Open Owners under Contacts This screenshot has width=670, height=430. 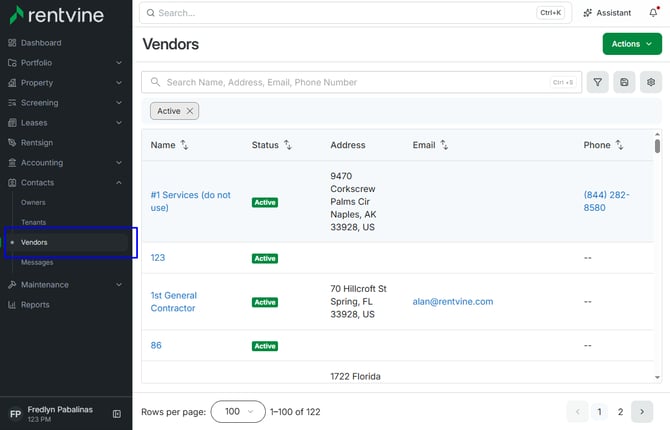pyautogui.click(x=33, y=203)
